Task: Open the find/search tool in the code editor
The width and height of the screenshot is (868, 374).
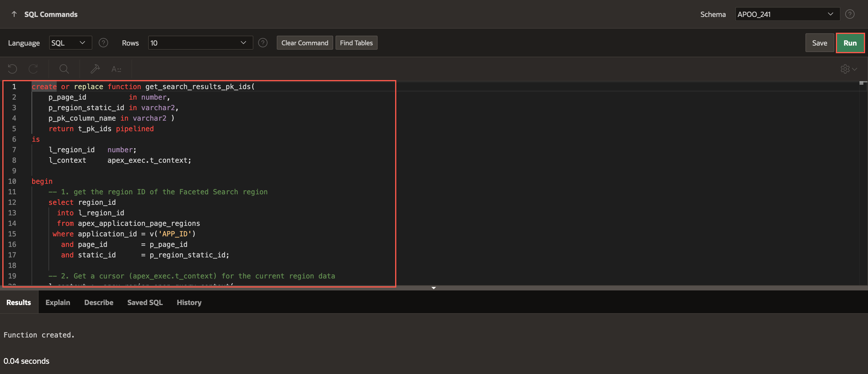Action: click(64, 69)
